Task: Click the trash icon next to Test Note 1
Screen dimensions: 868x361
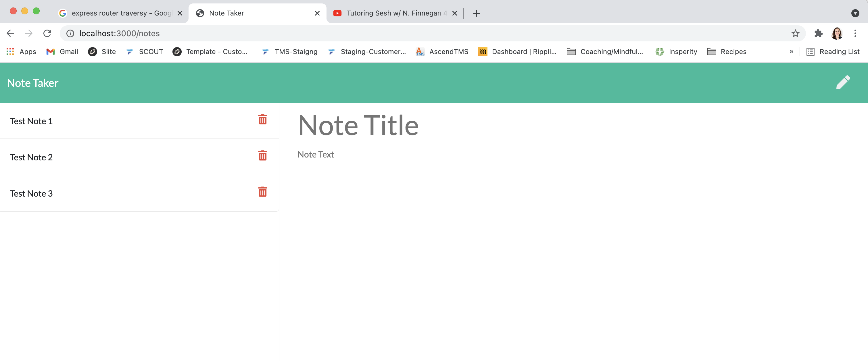Action: pos(262,120)
